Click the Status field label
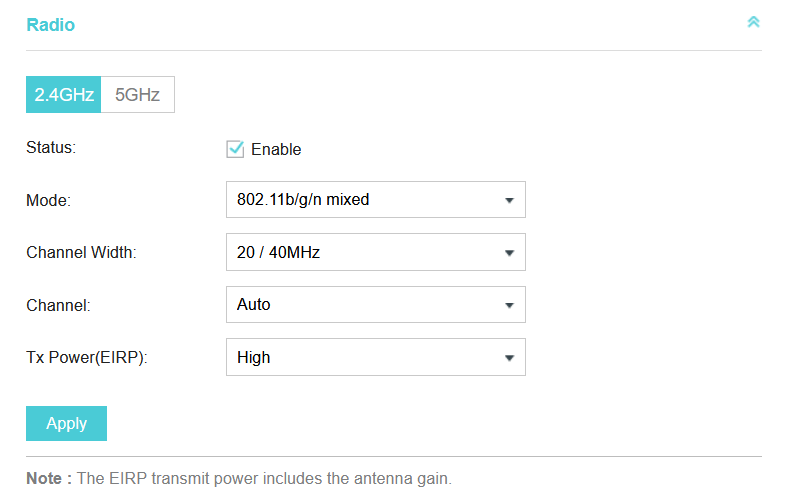This screenshot has width=790, height=502. [51, 147]
